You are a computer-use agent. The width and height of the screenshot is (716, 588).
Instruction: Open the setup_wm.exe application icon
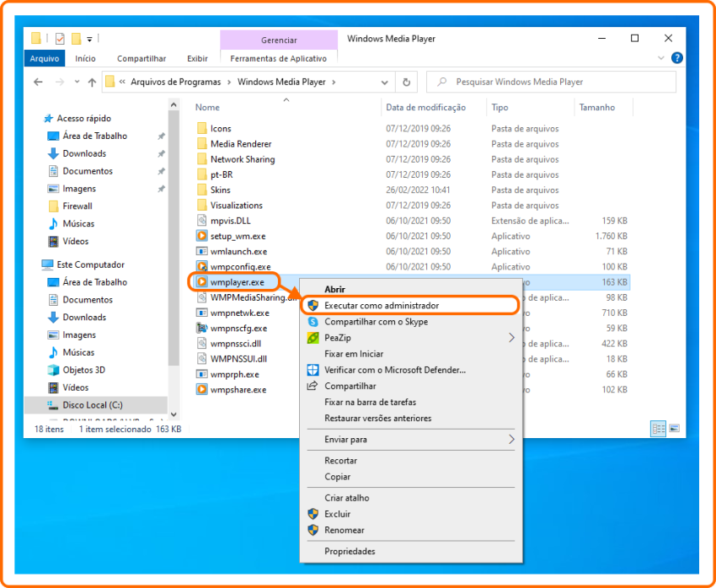point(201,236)
